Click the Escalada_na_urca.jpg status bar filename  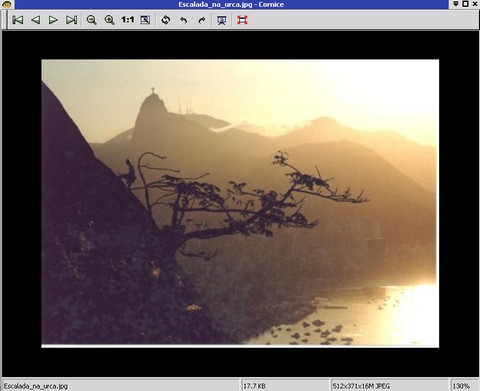(x=36, y=386)
